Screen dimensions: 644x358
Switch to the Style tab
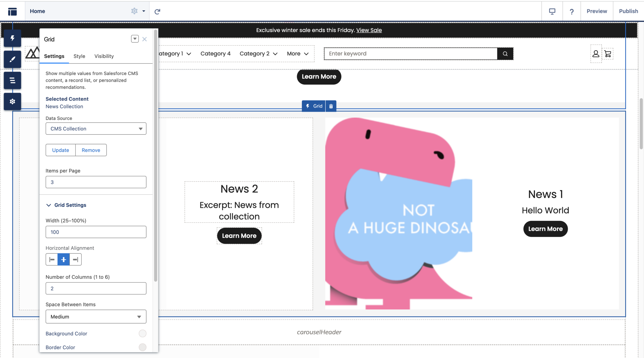coord(79,56)
